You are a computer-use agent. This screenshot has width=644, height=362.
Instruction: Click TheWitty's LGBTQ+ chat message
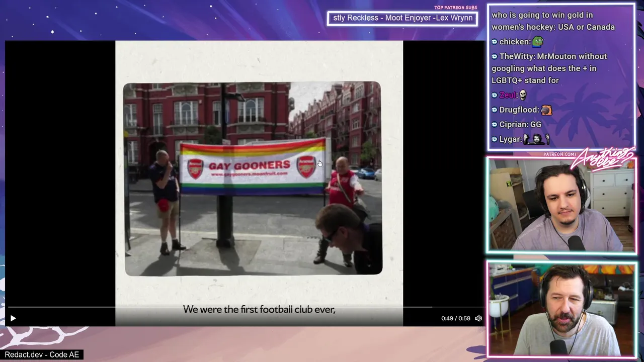coord(550,68)
